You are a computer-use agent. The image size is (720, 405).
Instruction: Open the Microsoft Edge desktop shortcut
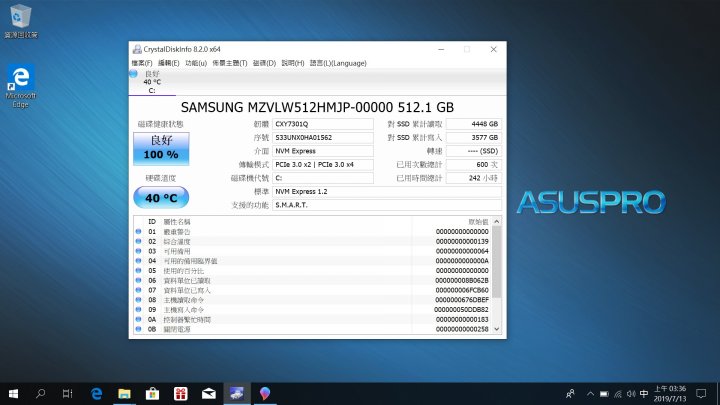click(20, 86)
